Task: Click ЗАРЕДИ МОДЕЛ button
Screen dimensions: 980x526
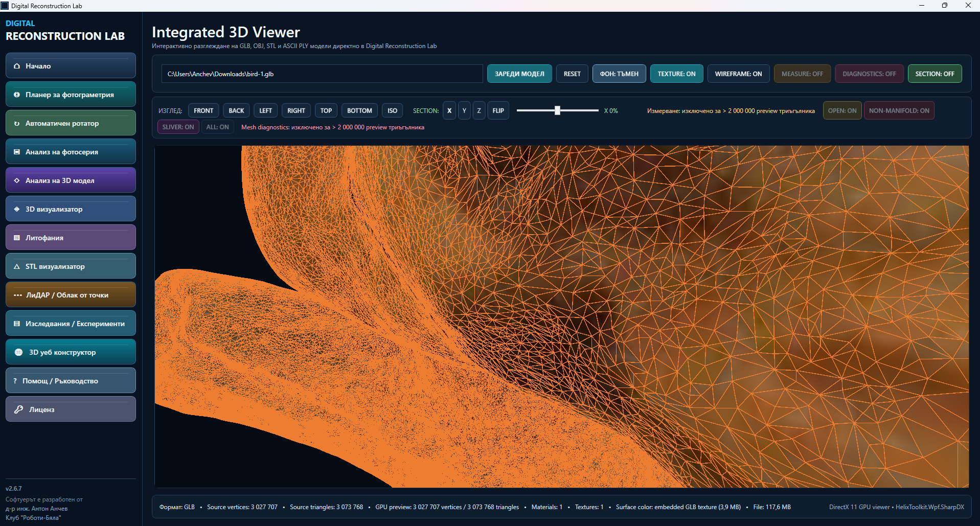Action: (x=519, y=74)
